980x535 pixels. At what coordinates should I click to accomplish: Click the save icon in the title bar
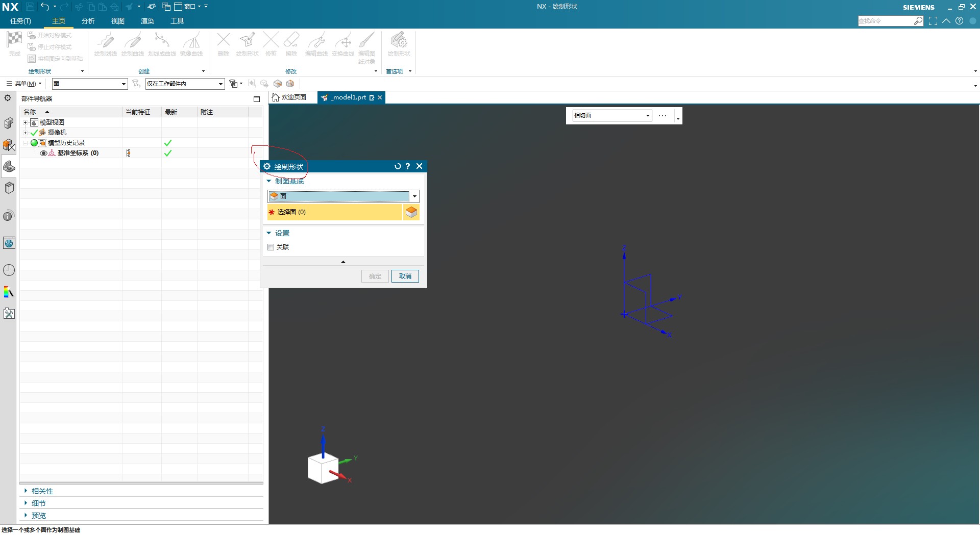click(30, 7)
